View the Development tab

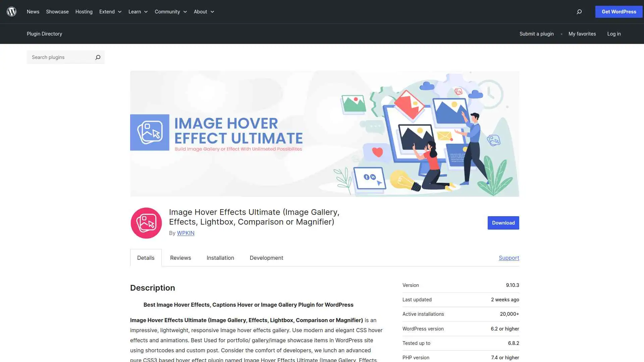click(266, 258)
